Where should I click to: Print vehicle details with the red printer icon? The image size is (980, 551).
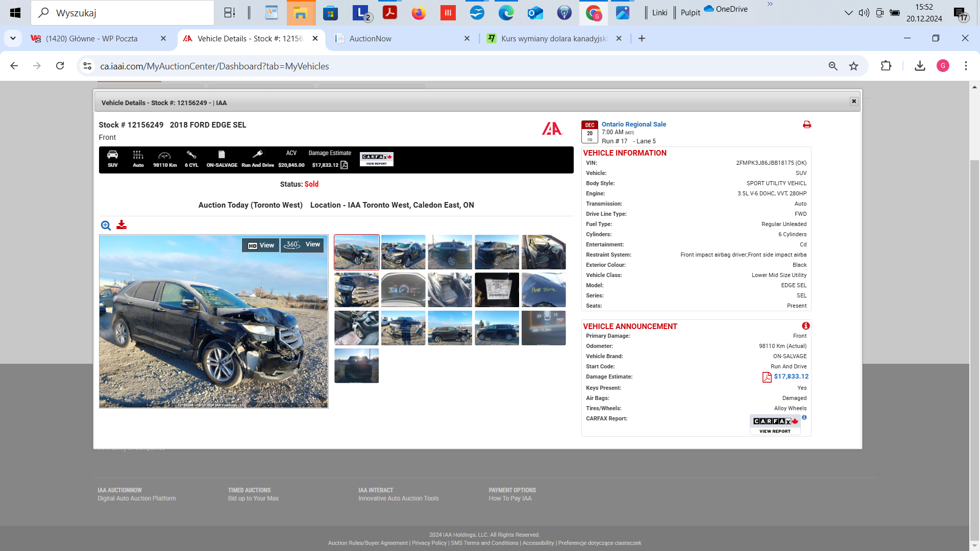pyautogui.click(x=807, y=124)
